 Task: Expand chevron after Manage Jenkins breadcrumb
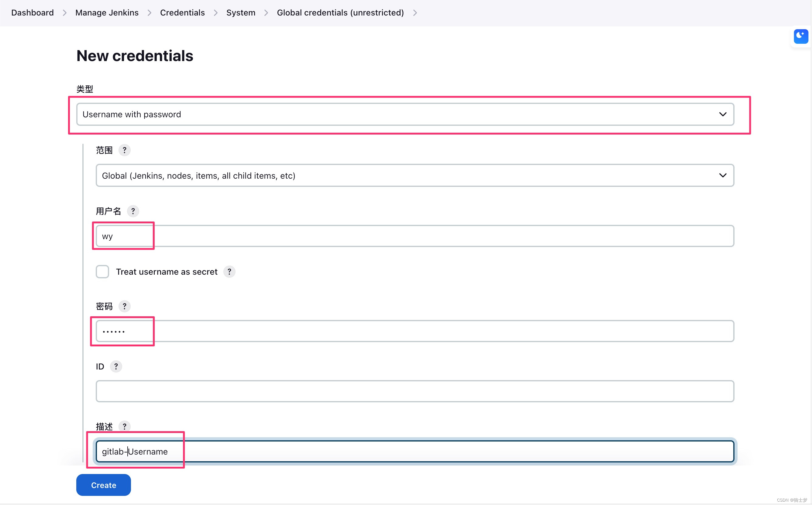tap(149, 13)
